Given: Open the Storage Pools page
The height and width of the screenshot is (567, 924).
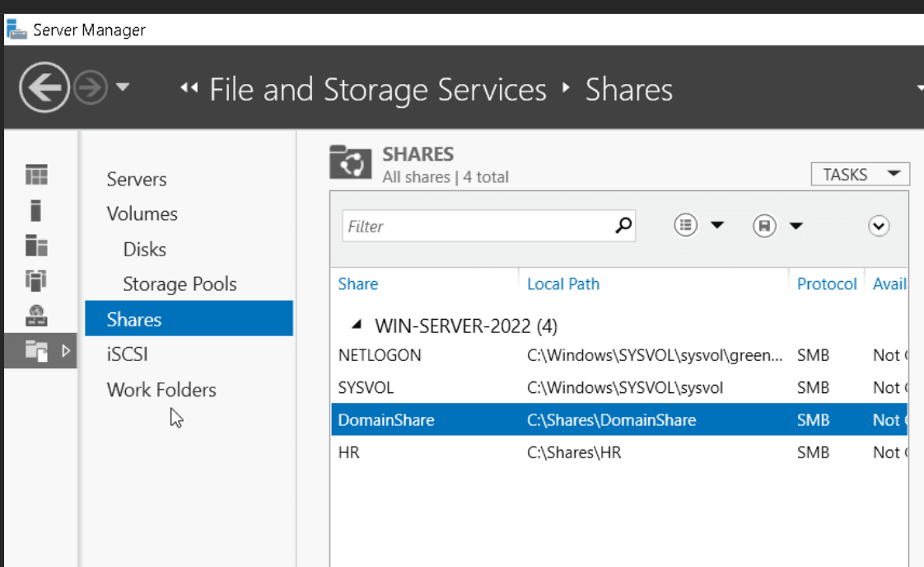Looking at the screenshot, I should [180, 284].
